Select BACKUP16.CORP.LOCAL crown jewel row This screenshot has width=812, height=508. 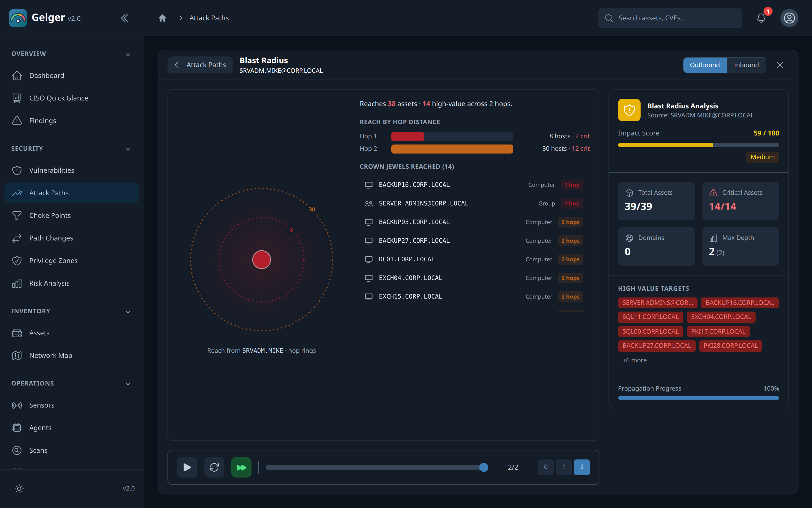tap(475, 185)
